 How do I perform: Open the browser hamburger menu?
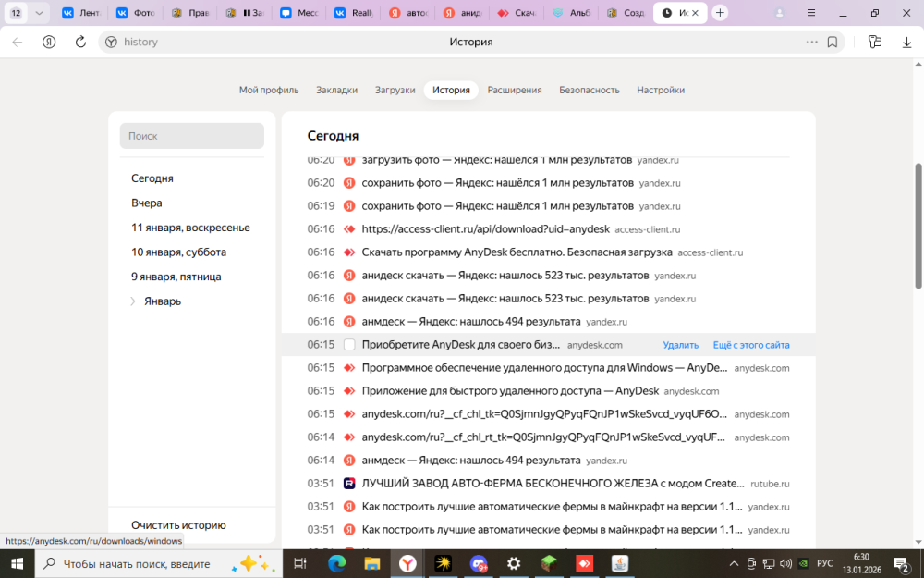(x=811, y=12)
